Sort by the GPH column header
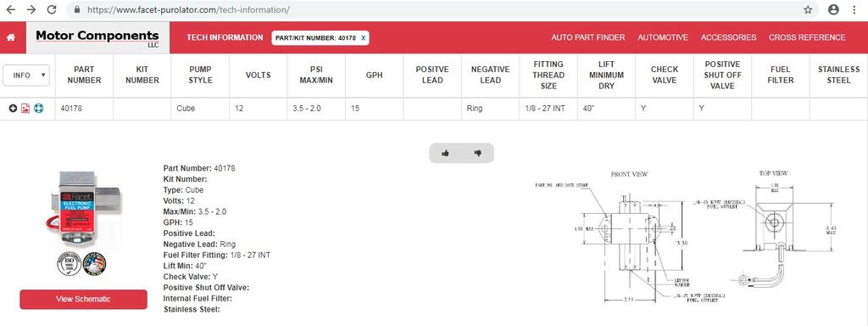This screenshot has height=326, width=868. coord(374,76)
